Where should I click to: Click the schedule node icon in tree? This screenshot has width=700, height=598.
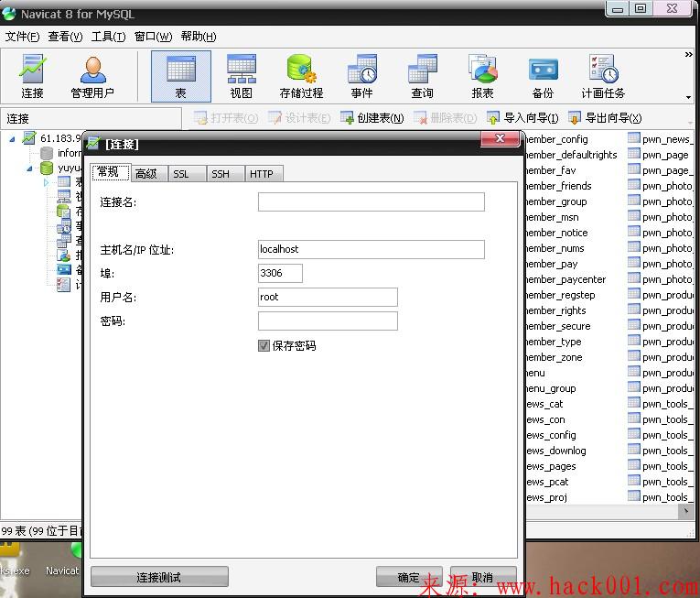click(x=64, y=284)
